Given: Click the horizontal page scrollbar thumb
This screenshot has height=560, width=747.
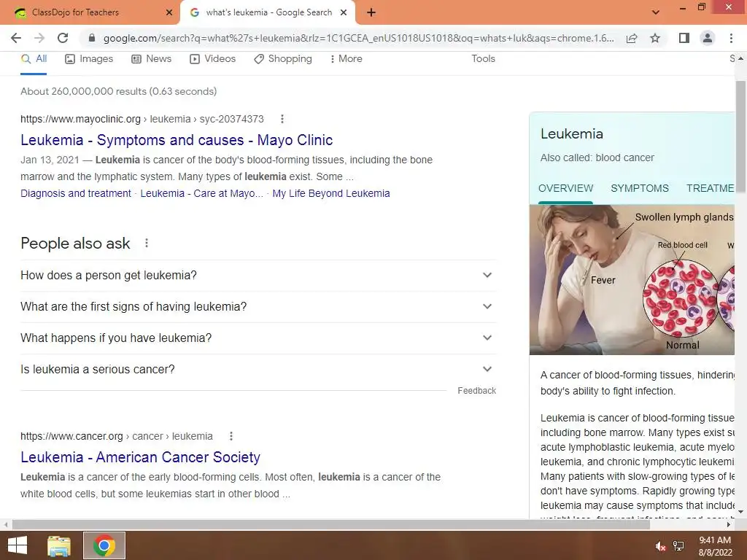Looking at the screenshot, I should tap(331, 524).
